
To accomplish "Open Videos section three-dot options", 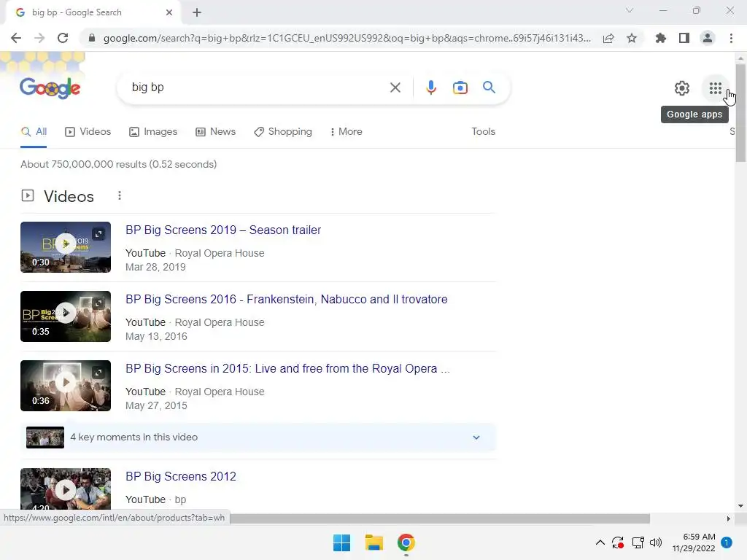I will pyautogui.click(x=119, y=195).
